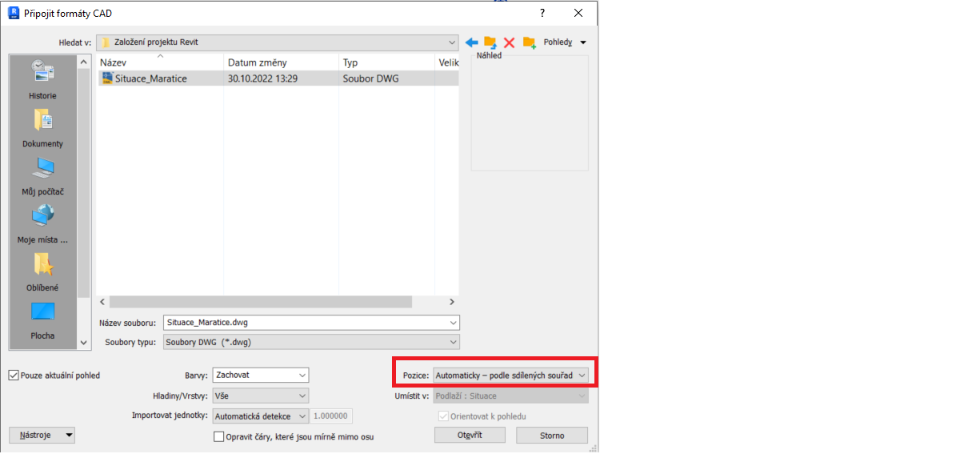The width and height of the screenshot is (980, 466).
Task: Select the Situace_Maratice DWG file
Action: pos(150,78)
